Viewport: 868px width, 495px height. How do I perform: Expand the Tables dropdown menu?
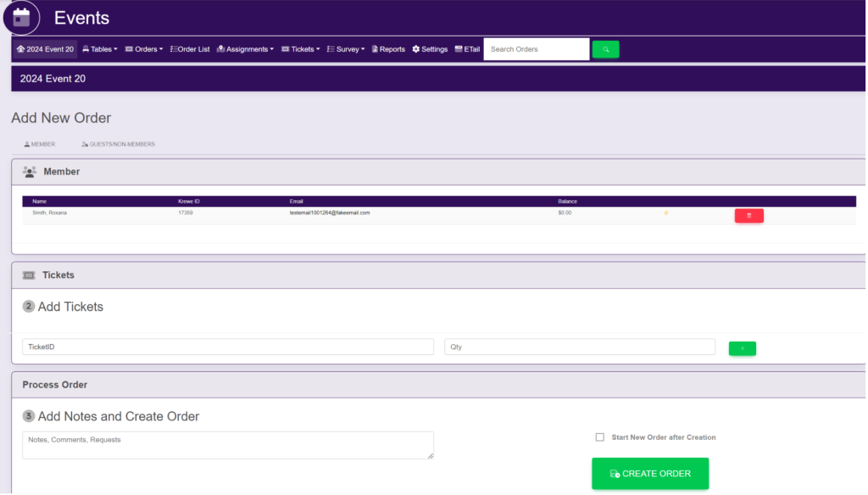click(100, 49)
